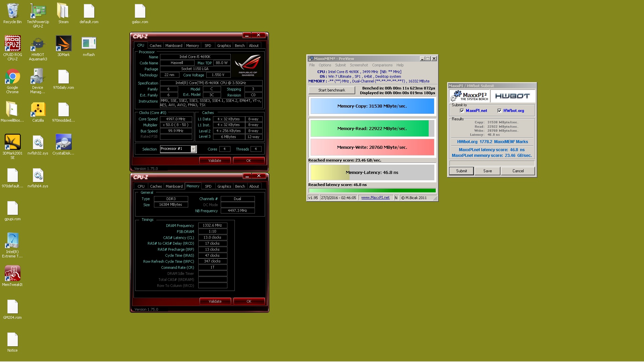Click the MaxxPI² logo banner
This screenshot has width=644, height=362.
(x=470, y=96)
